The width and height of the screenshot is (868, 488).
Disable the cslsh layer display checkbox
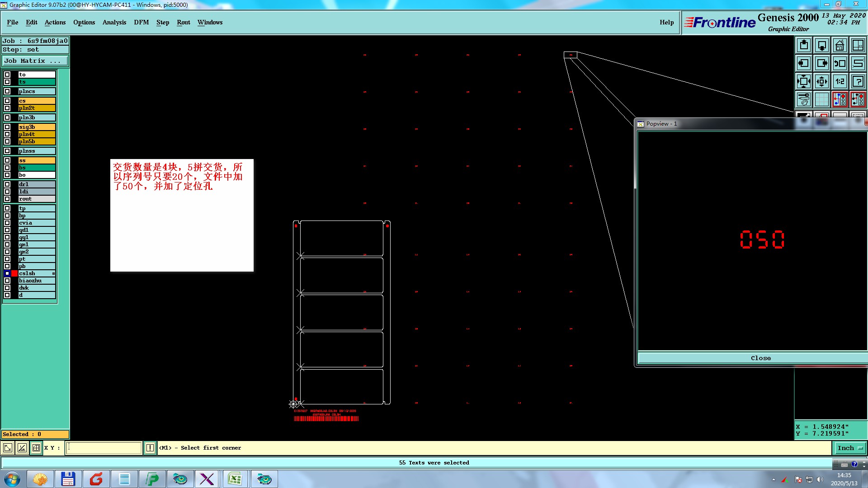point(7,273)
